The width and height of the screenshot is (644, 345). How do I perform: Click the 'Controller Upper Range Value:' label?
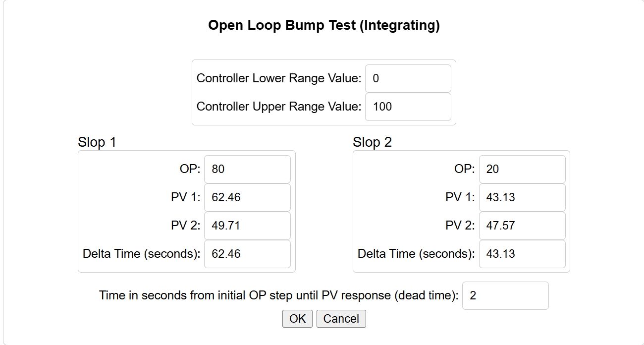coord(279,107)
